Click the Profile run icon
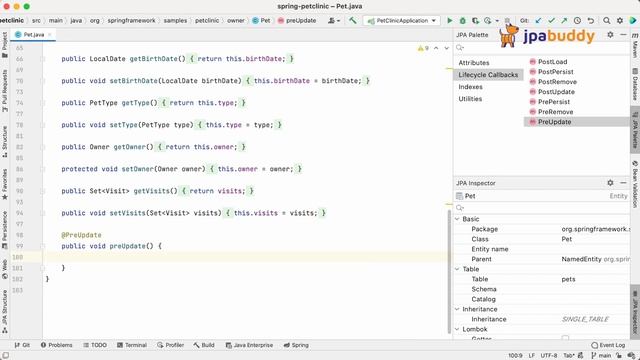The height and width of the screenshot is (360, 640). [488, 20]
